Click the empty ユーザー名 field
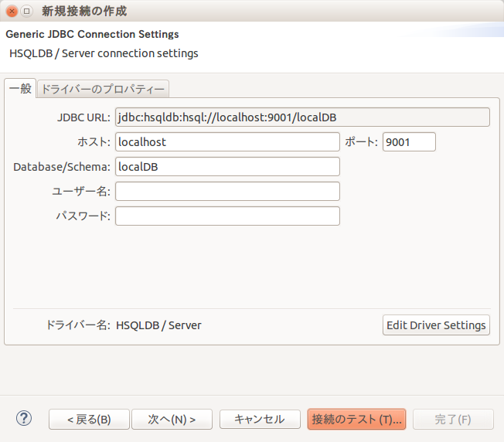Viewport: 504px width, 442px height. click(x=227, y=192)
